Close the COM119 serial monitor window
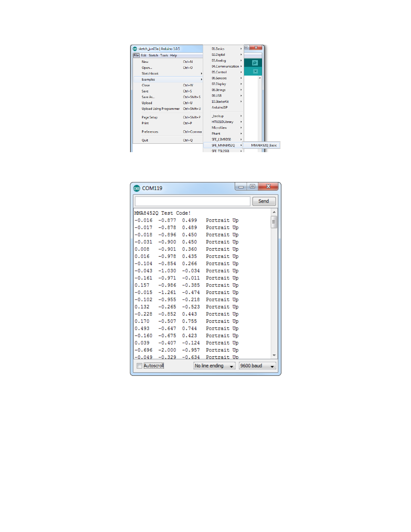Image resolution: width=411 pixels, height=532 pixels. click(268, 186)
